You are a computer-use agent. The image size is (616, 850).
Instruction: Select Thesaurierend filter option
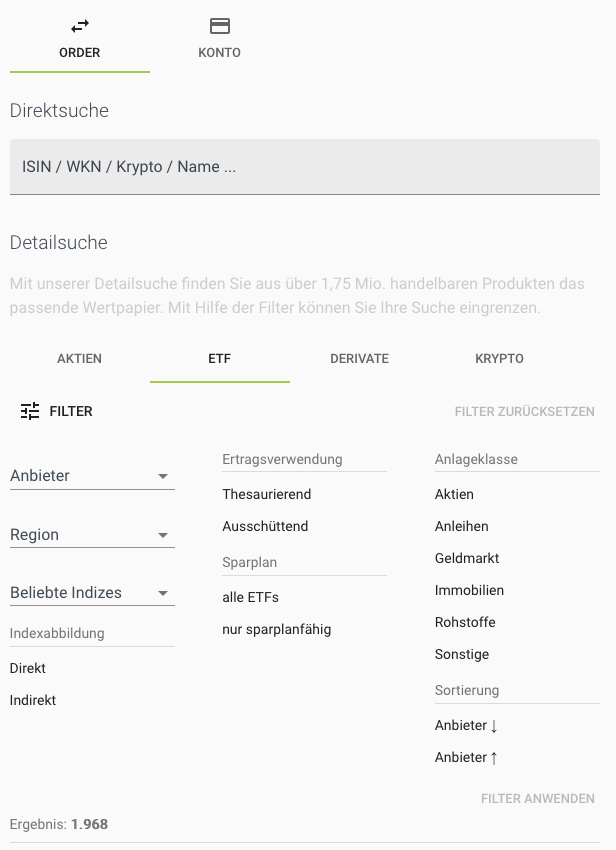[267, 495]
